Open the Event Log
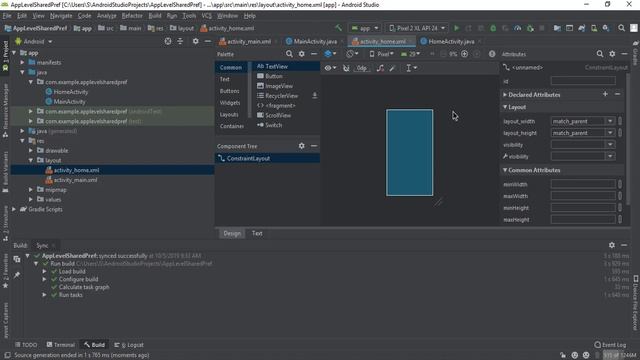640x360 pixels. click(610, 344)
